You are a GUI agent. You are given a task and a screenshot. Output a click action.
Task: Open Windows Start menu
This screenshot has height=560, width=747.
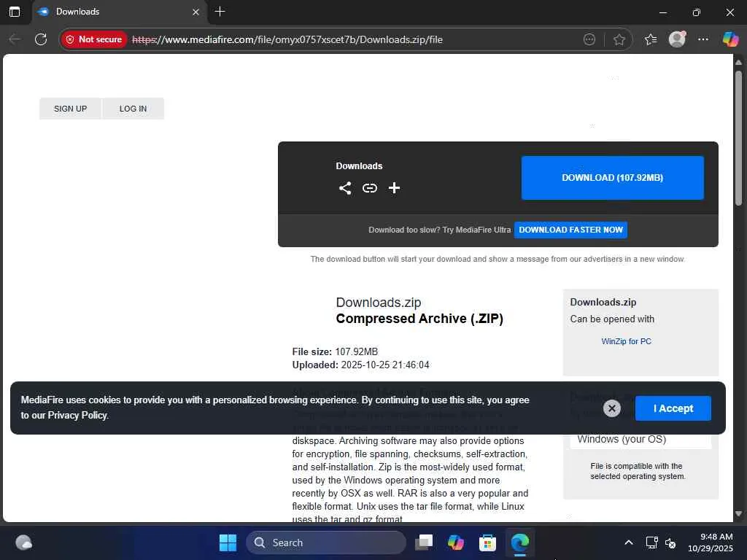tap(228, 542)
